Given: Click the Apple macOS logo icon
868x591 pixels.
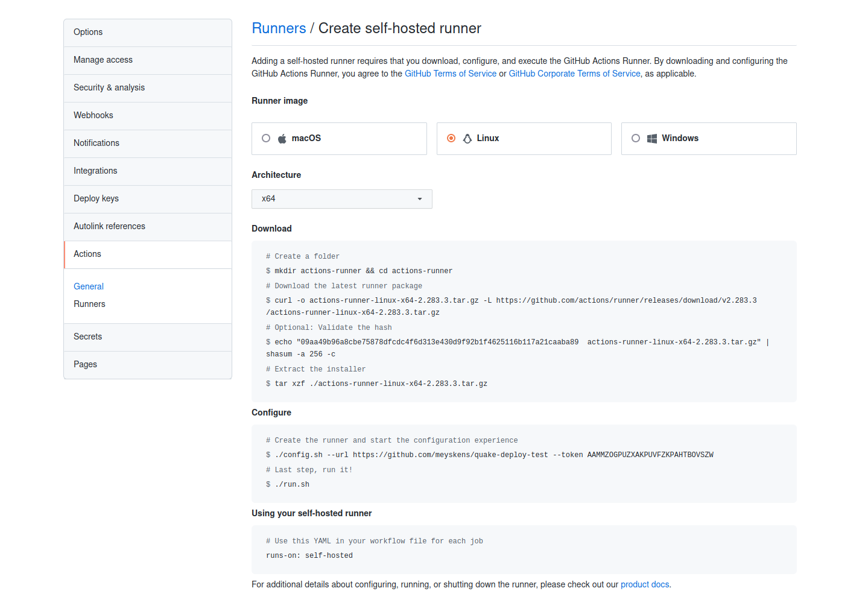Looking at the screenshot, I should point(282,139).
